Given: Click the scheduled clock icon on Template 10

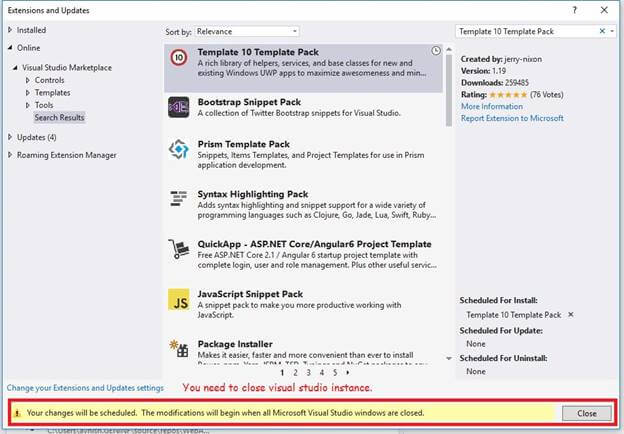Looking at the screenshot, I should (436, 51).
